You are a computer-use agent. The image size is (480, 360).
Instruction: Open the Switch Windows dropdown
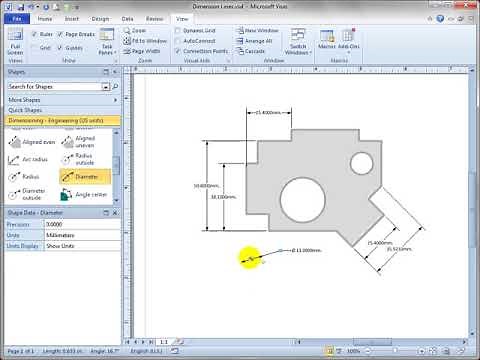298,42
